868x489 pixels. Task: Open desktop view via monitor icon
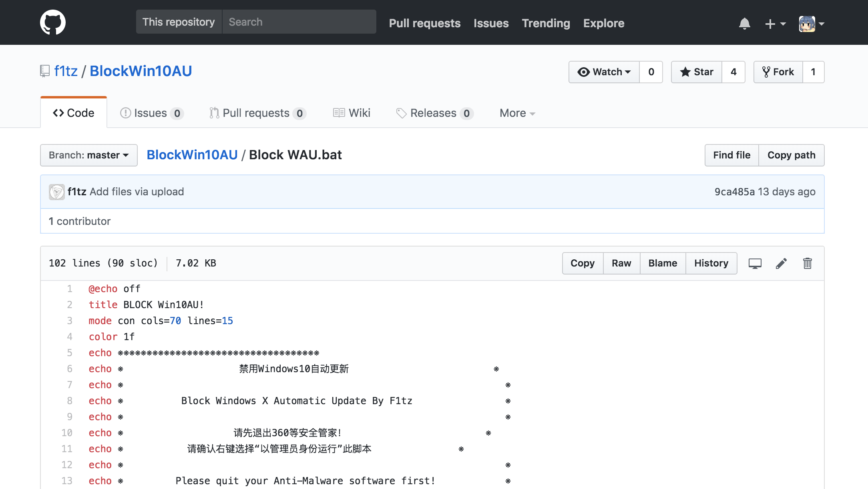[755, 263]
